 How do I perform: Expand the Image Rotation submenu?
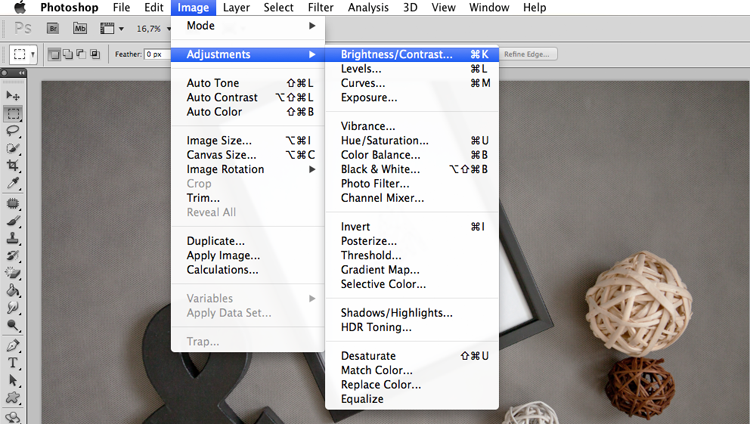tap(248, 169)
